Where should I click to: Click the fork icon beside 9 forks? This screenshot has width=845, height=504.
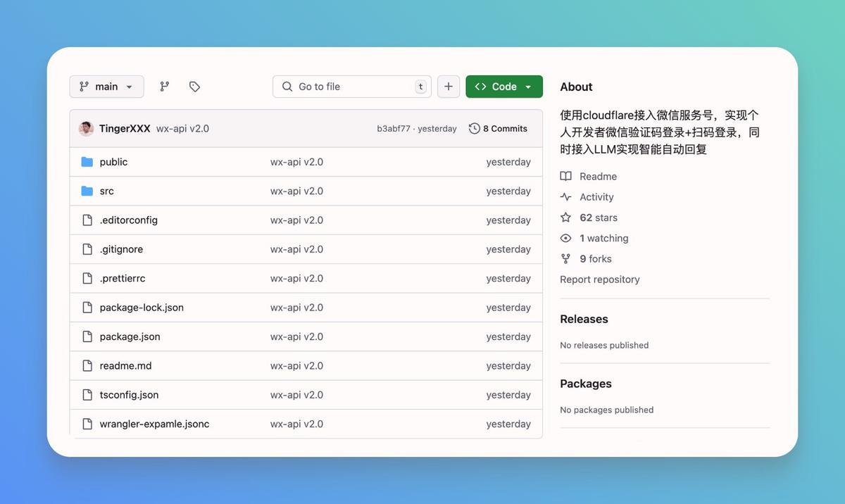tap(565, 258)
